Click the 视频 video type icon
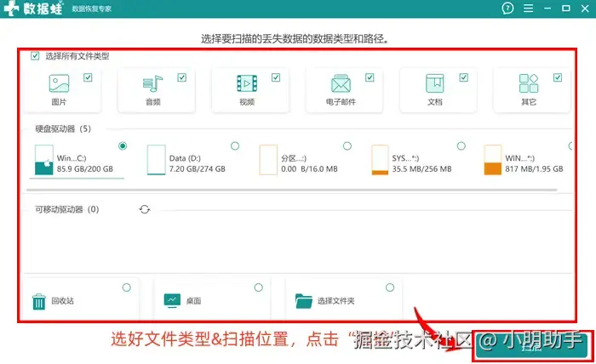This screenshot has width=596, height=364. (x=247, y=83)
